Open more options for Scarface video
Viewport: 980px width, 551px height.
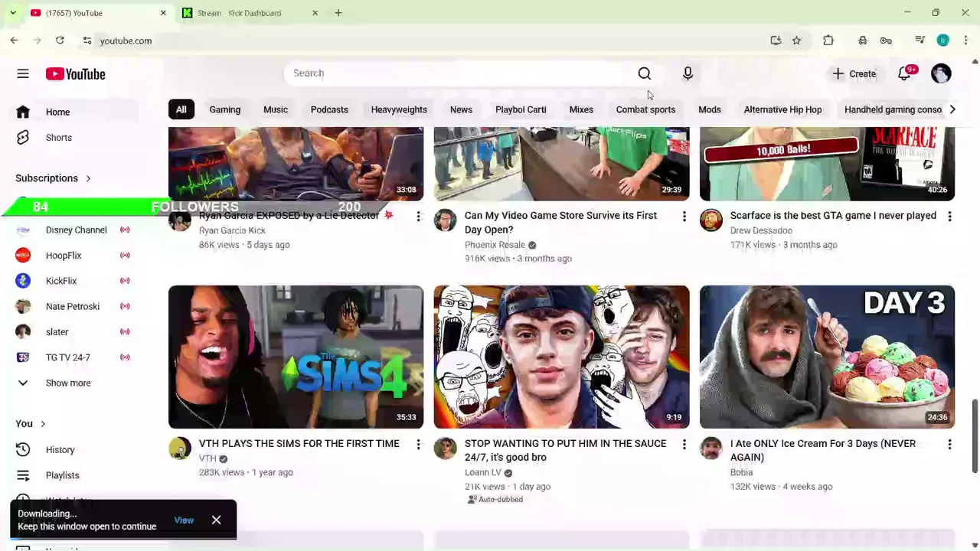[949, 217]
